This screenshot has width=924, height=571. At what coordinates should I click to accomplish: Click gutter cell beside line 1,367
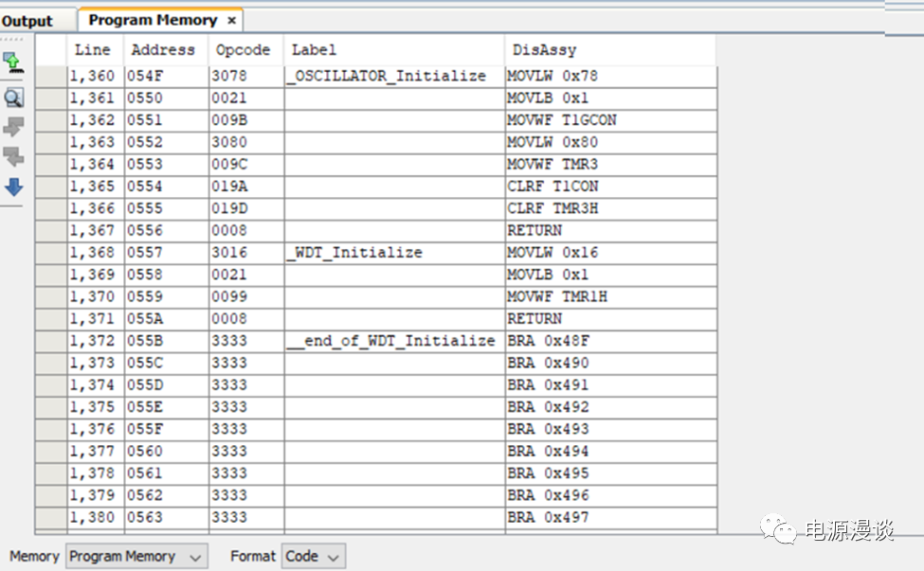[x=51, y=230]
